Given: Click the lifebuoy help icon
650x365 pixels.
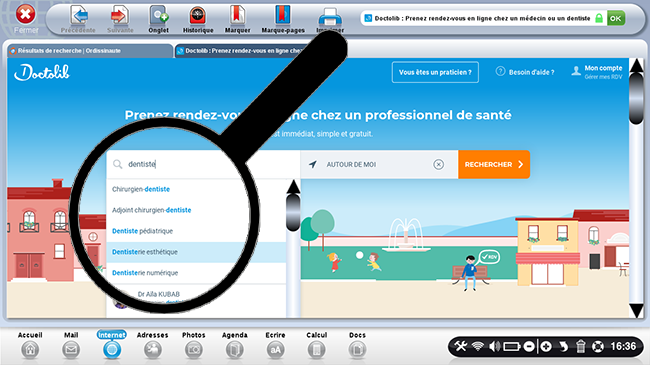Looking at the screenshot, I should (598, 346).
